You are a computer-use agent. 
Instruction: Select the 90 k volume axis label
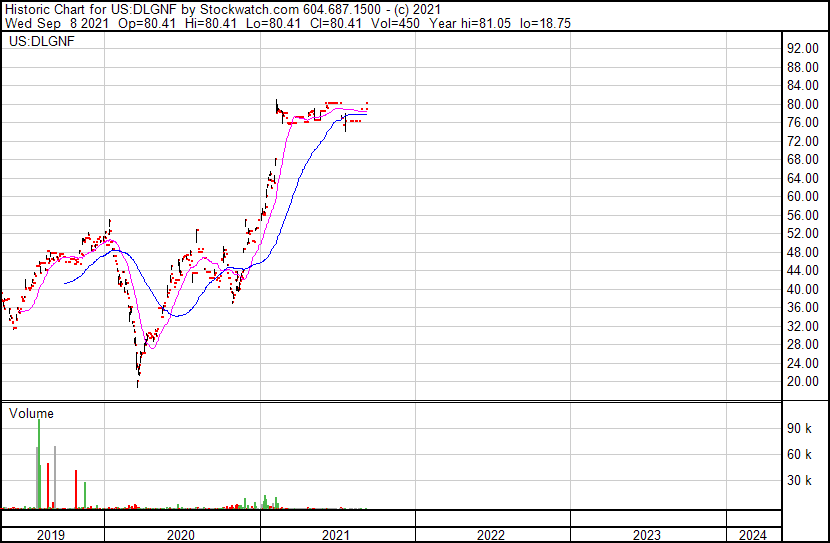pyautogui.click(x=800, y=428)
